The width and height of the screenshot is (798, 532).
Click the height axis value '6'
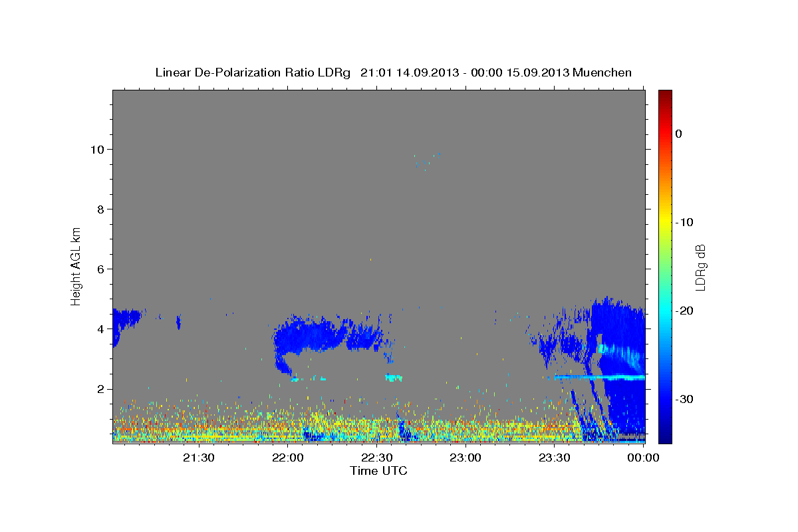coord(100,269)
